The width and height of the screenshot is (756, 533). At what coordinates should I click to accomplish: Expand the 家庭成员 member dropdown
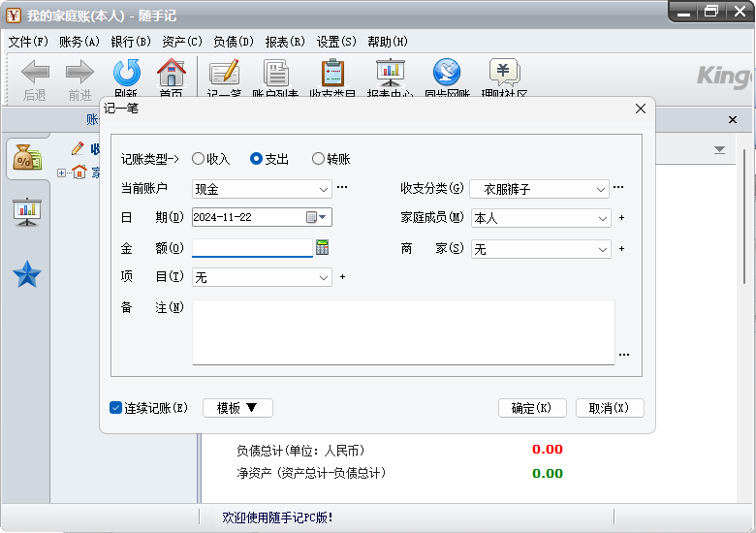[602, 219]
